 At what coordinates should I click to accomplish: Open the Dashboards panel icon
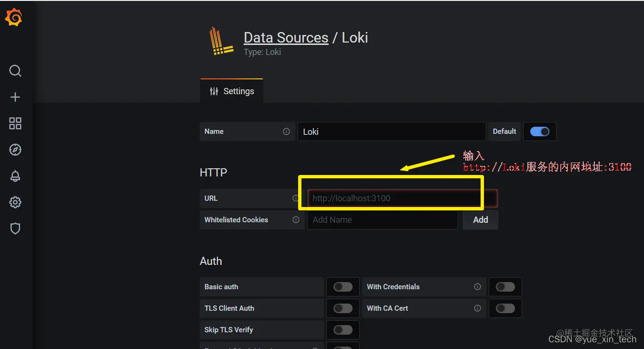(15, 123)
